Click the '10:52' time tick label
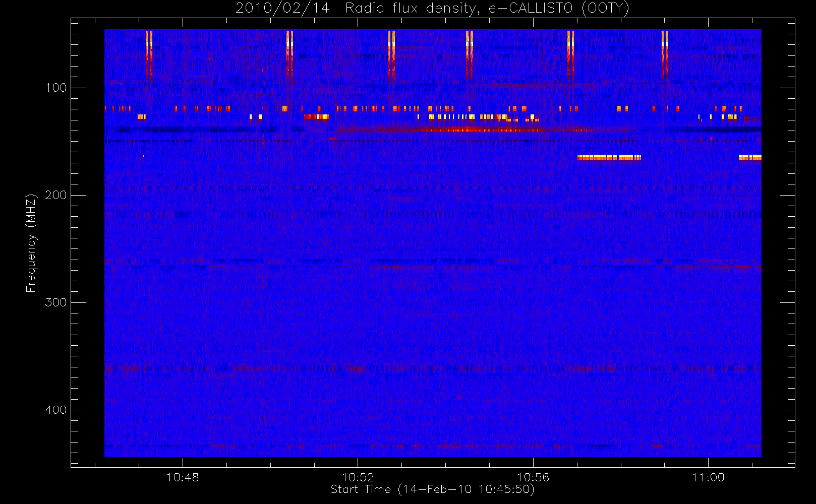Viewport: 816px width, 504px height. (x=358, y=477)
